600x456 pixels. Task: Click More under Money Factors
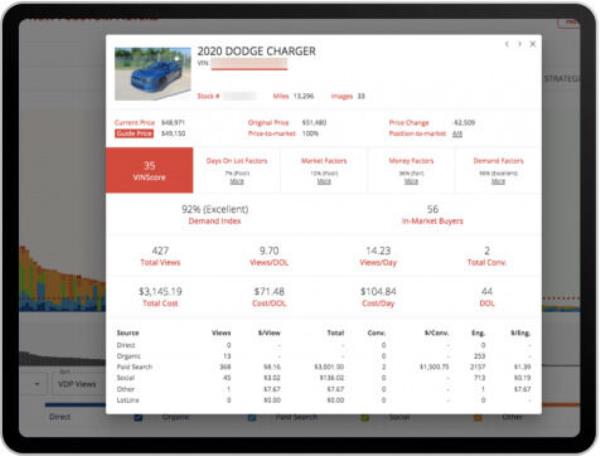point(411,181)
